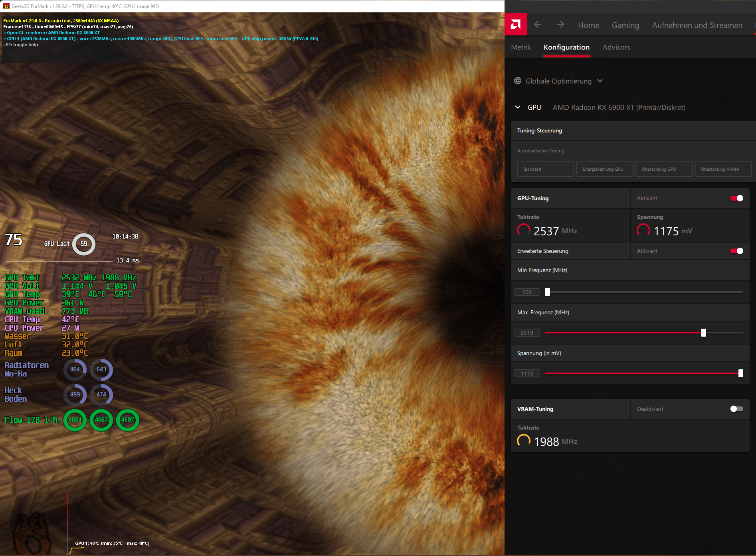The height and width of the screenshot is (556, 756).
Task: Switch to the Advisors tab
Action: [616, 47]
